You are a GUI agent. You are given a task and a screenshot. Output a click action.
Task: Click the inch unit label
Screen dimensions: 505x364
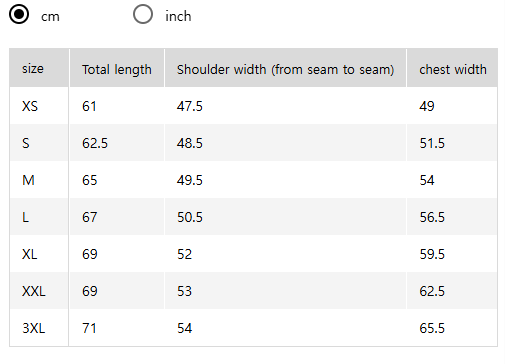(178, 16)
